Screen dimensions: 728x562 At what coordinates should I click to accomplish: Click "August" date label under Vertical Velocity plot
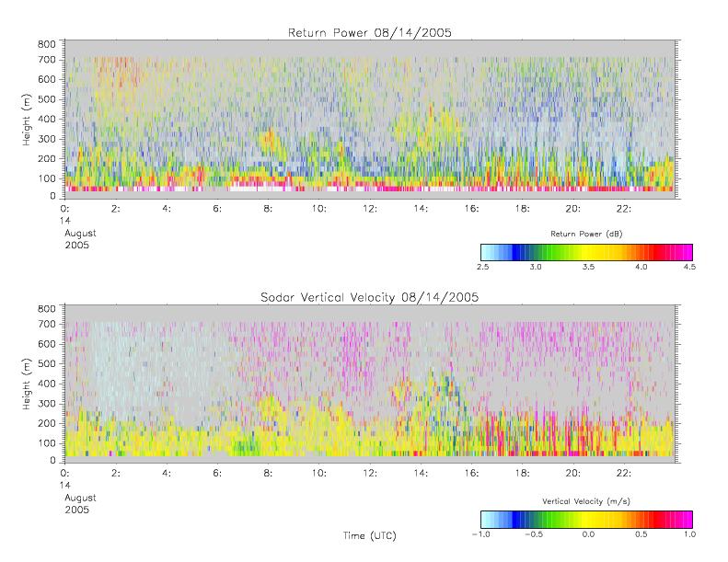click(80, 498)
